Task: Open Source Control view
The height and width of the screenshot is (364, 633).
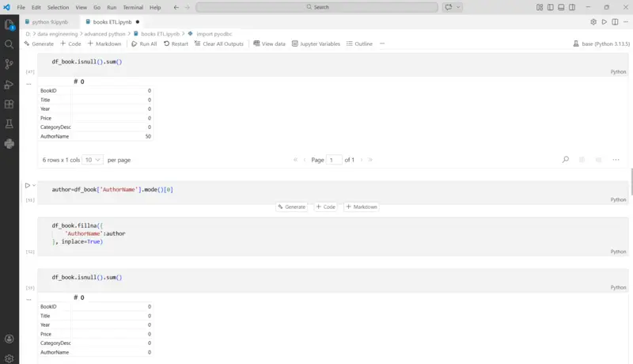Action: (x=9, y=64)
